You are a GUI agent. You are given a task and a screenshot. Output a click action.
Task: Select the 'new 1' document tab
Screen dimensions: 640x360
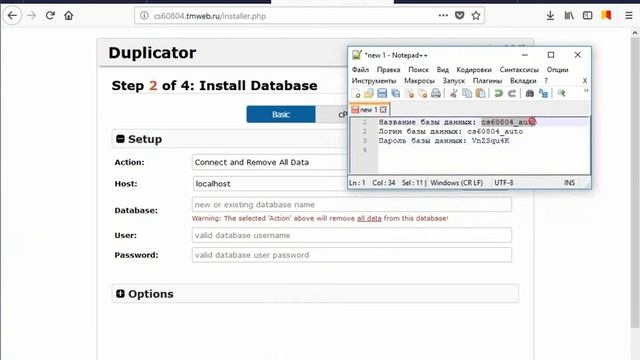(x=369, y=110)
